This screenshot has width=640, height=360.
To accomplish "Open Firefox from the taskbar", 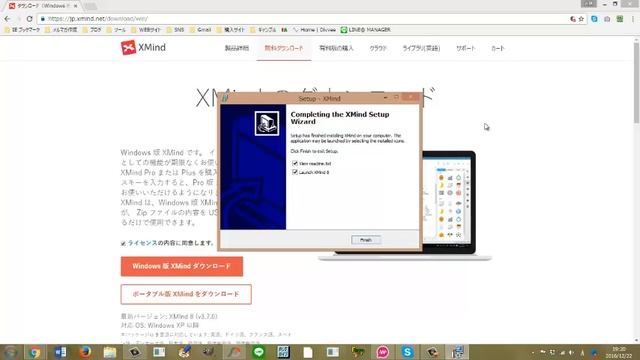I will (x=85, y=352).
